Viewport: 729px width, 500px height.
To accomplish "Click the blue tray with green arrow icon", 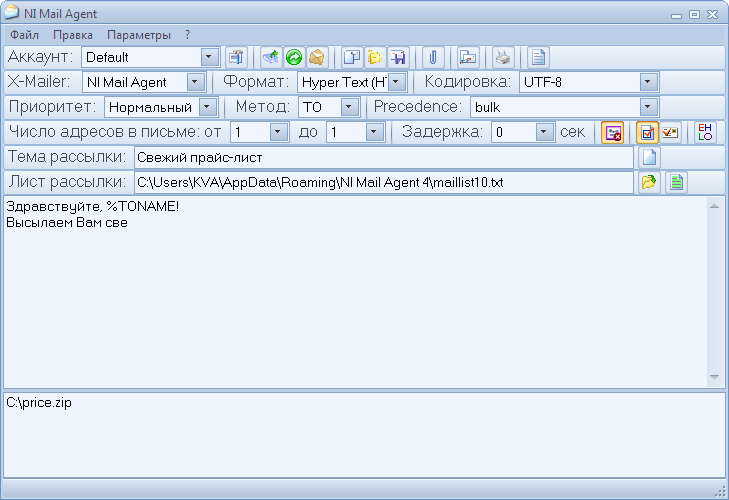I will point(271,57).
